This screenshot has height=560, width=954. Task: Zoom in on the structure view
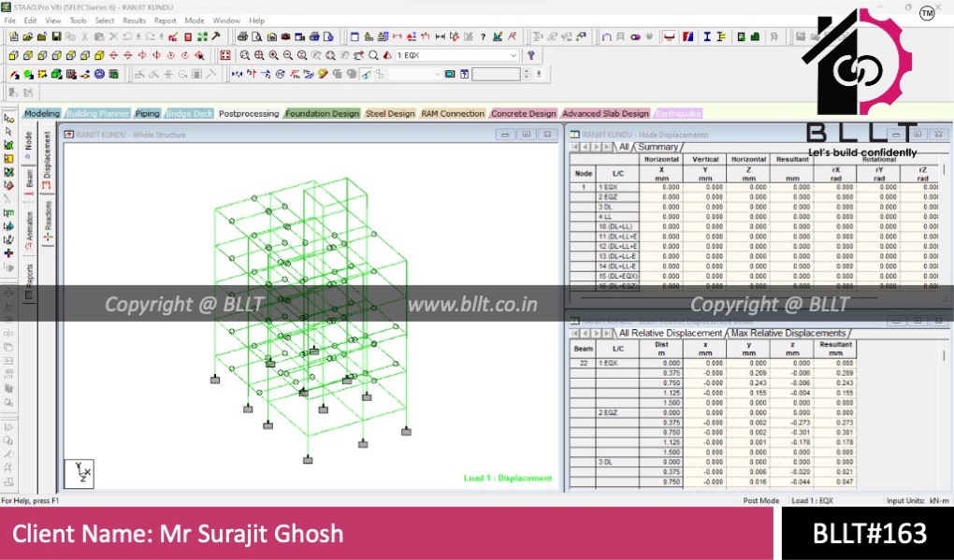click(x=273, y=55)
